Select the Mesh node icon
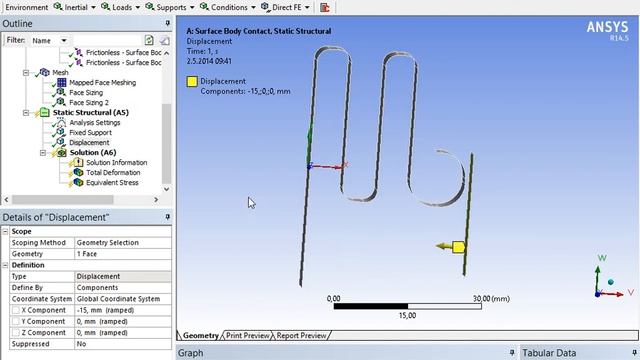The height and width of the screenshot is (360, 640). pos(44,73)
